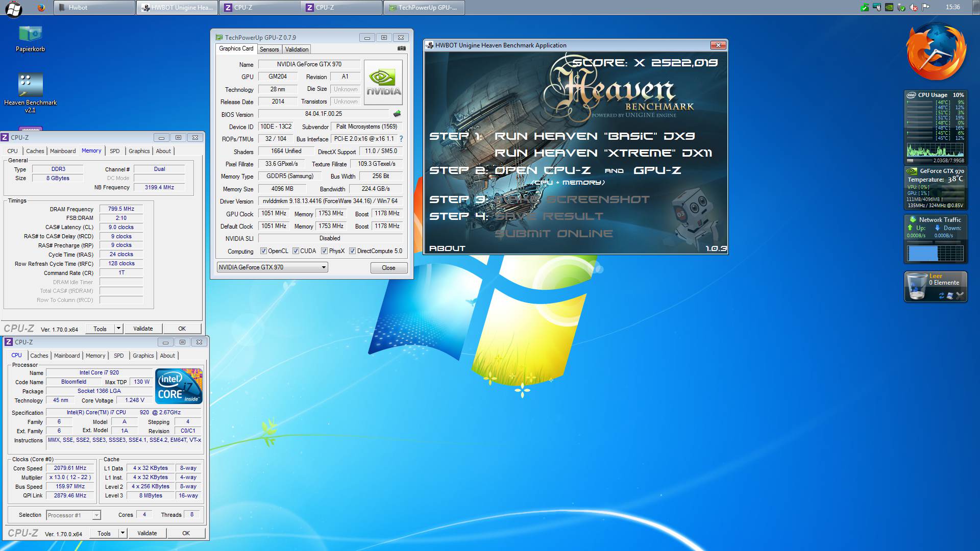Click Validate in the CPU-Z Memory window
Image resolution: width=980 pixels, height=551 pixels.
(x=143, y=329)
